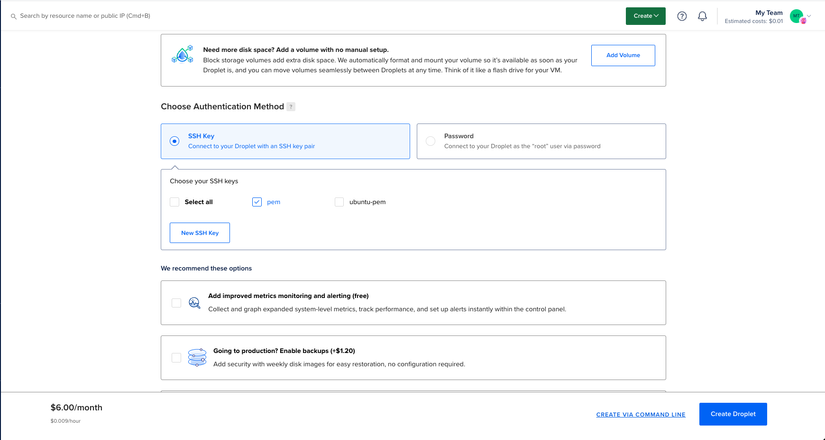The image size is (825, 440).
Task: Click the My Team avatar icon
Action: pyautogui.click(x=796, y=16)
